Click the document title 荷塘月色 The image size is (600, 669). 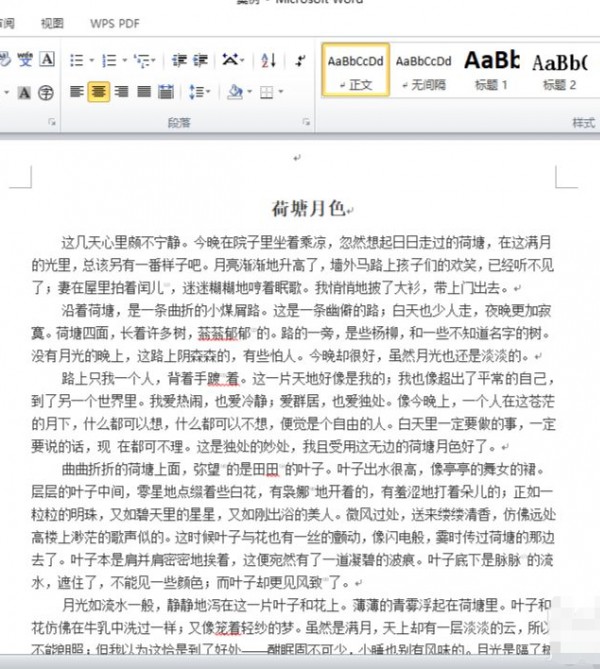[308, 209]
